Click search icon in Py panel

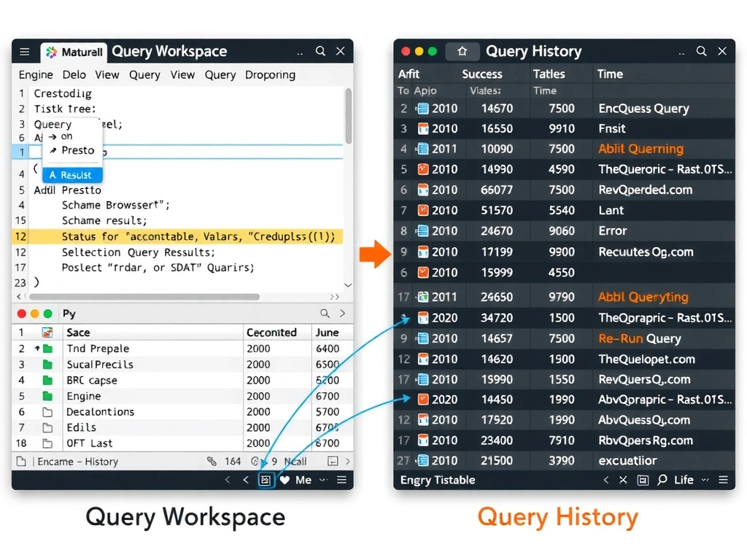tap(325, 314)
